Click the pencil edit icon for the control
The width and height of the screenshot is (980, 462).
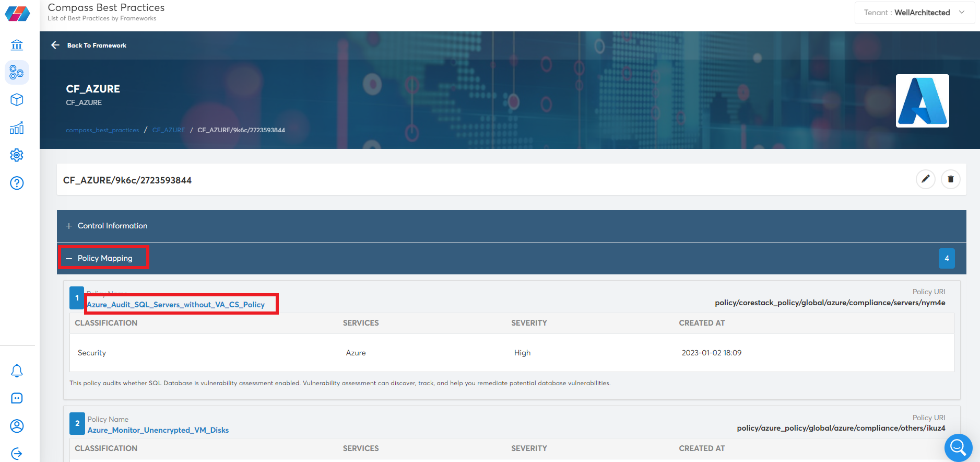926,179
